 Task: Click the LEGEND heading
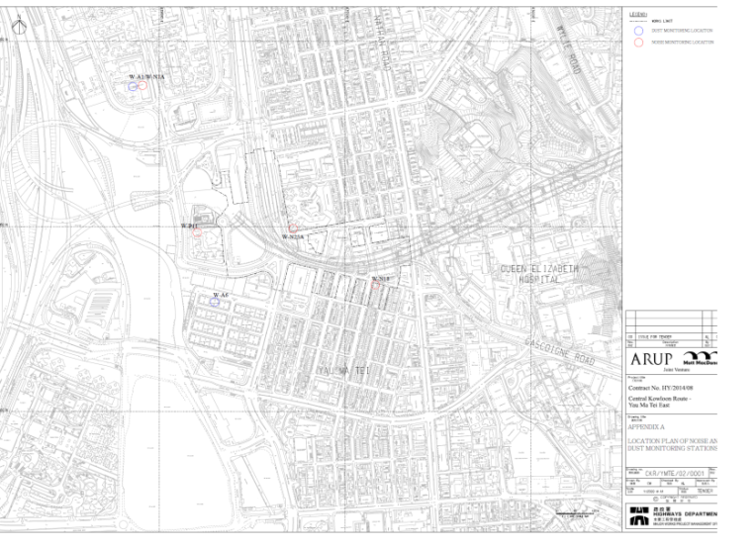pyautogui.click(x=638, y=14)
